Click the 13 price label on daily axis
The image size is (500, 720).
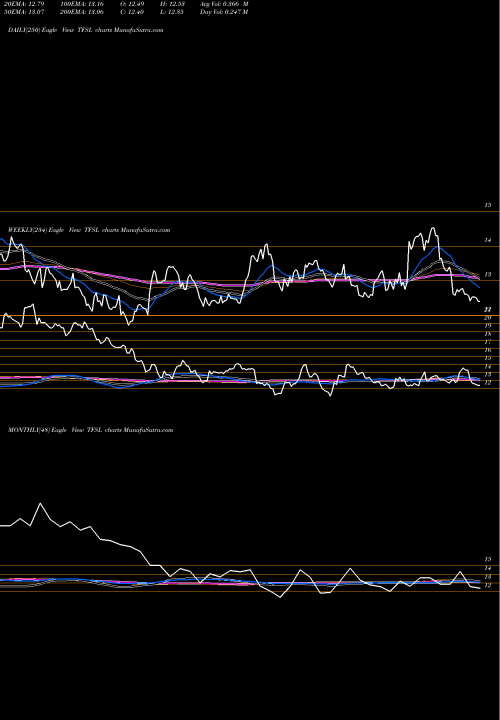488,275
